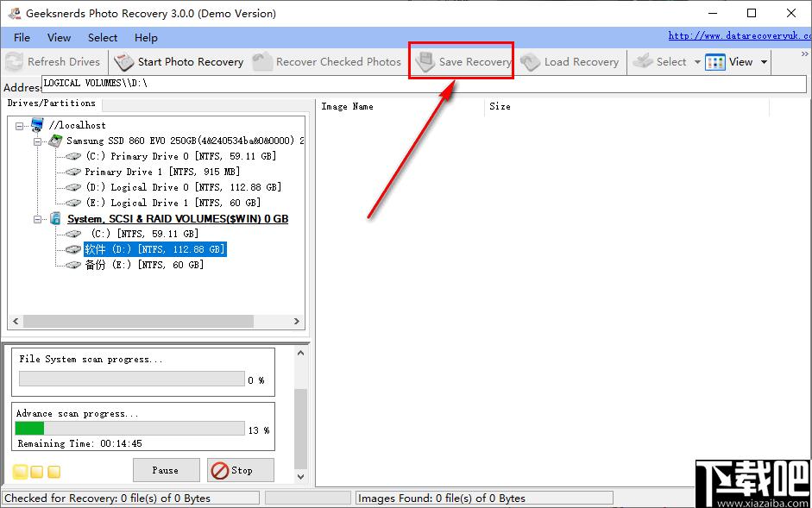This screenshot has width=812, height=508.
Task: Click the Refresh Drives toolbar icon
Action: tap(15, 61)
